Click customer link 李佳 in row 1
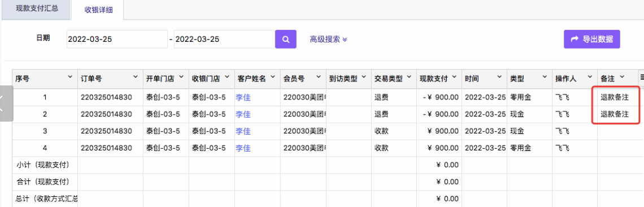The height and width of the screenshot is (207, 644). [243, 97]
